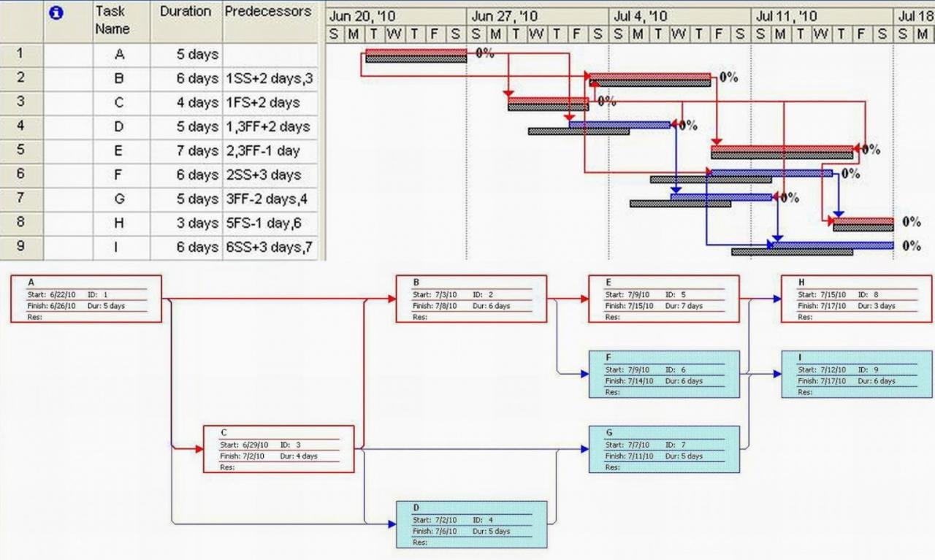
Task: Select the blue network node F
Action: 664,374
